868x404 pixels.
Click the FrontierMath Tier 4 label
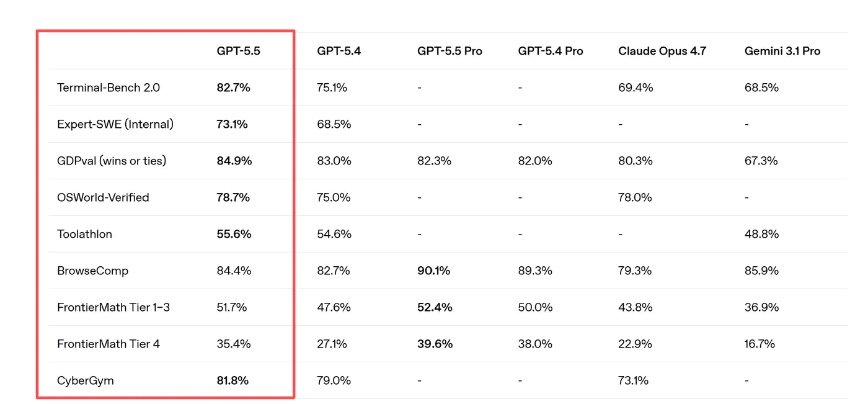[x=108, y=344]
